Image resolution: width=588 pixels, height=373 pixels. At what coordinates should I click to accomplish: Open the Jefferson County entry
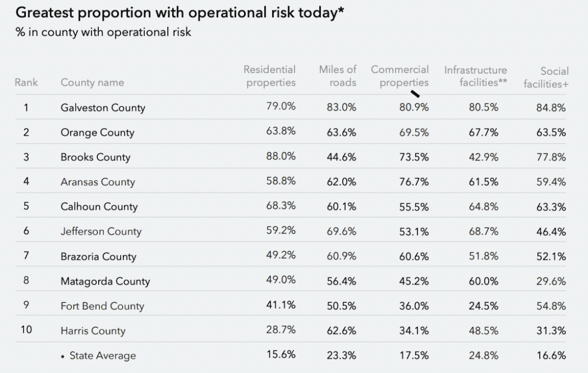101,231
